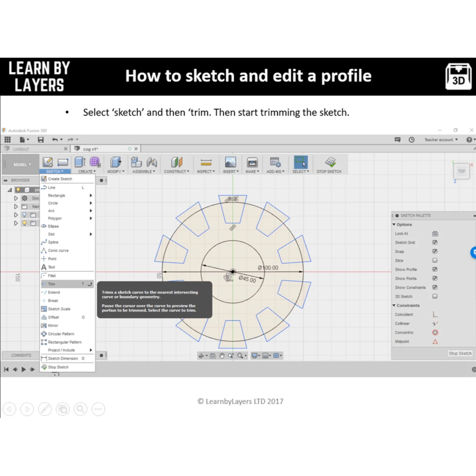Click the Help question mark button
This screenshot has width=476, height=476.
469,140
